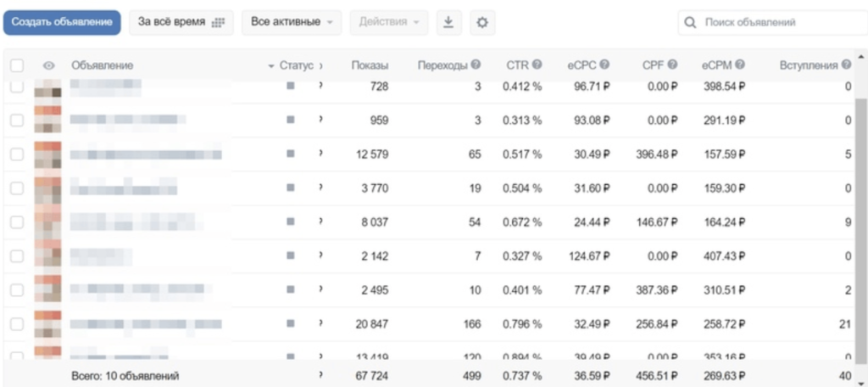
Task: Click the Создать объявление button
Action: click(x=62, y=22)
